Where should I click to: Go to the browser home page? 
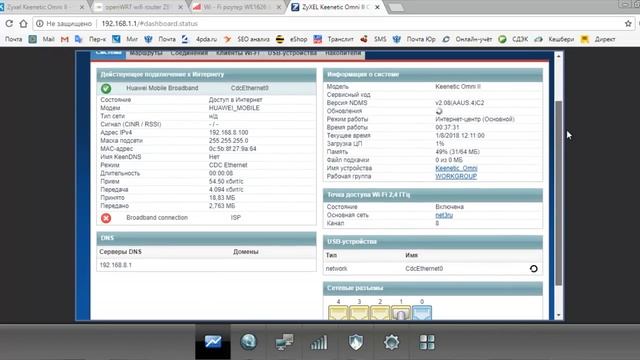click(24, 24)
